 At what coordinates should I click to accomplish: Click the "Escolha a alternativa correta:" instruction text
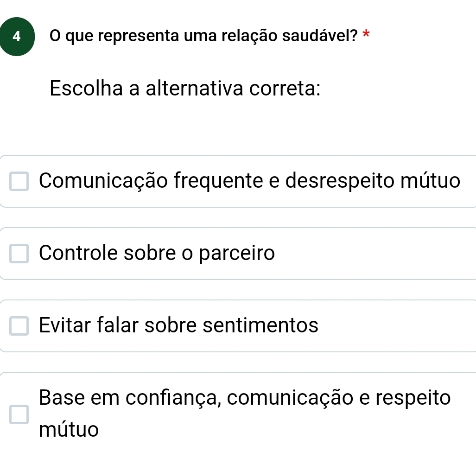[185, 88]
